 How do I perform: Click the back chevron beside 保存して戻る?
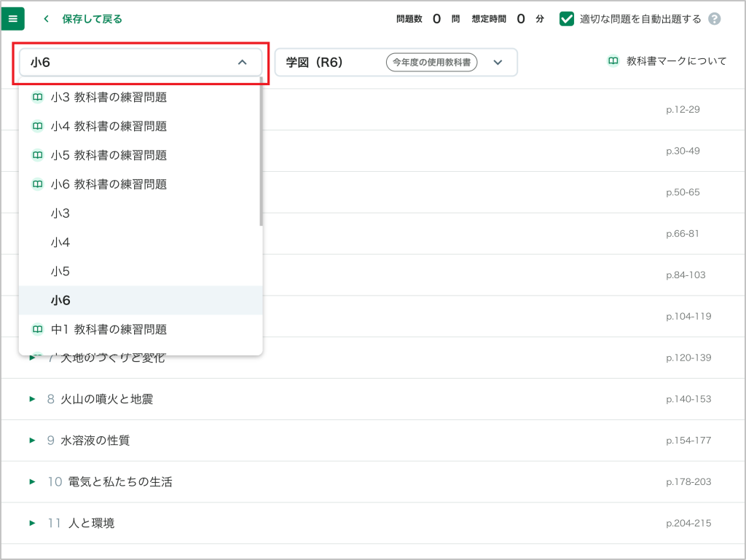tap(46, 19)
